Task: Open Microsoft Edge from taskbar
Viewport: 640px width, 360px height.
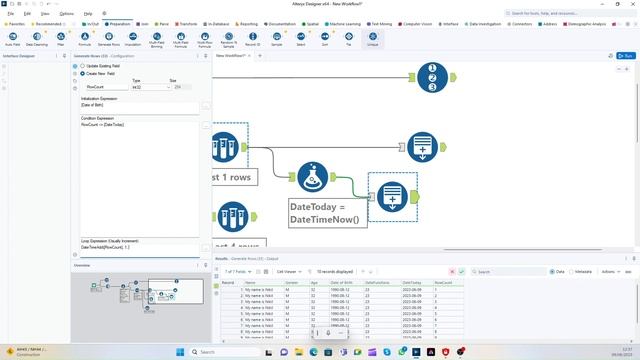Action: (x=313, y=352)
